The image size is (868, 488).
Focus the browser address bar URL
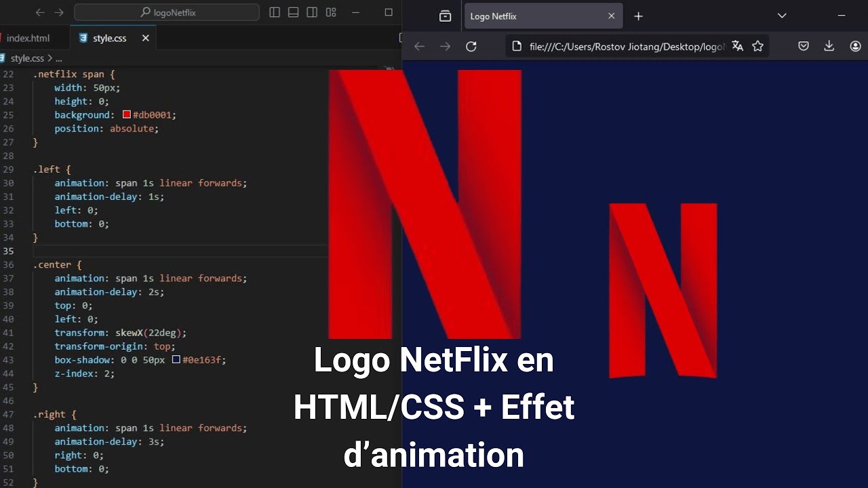pyautogui.click(x=627, y=46)
